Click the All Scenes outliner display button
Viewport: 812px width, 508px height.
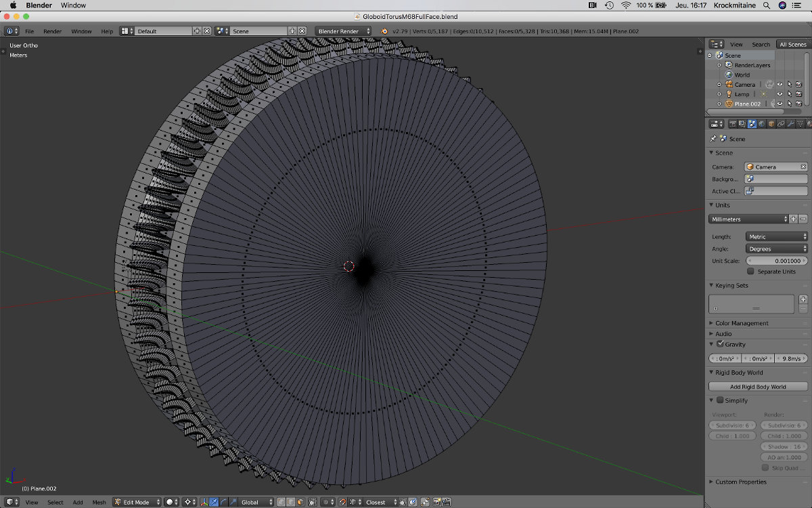(x=792, y=44)
